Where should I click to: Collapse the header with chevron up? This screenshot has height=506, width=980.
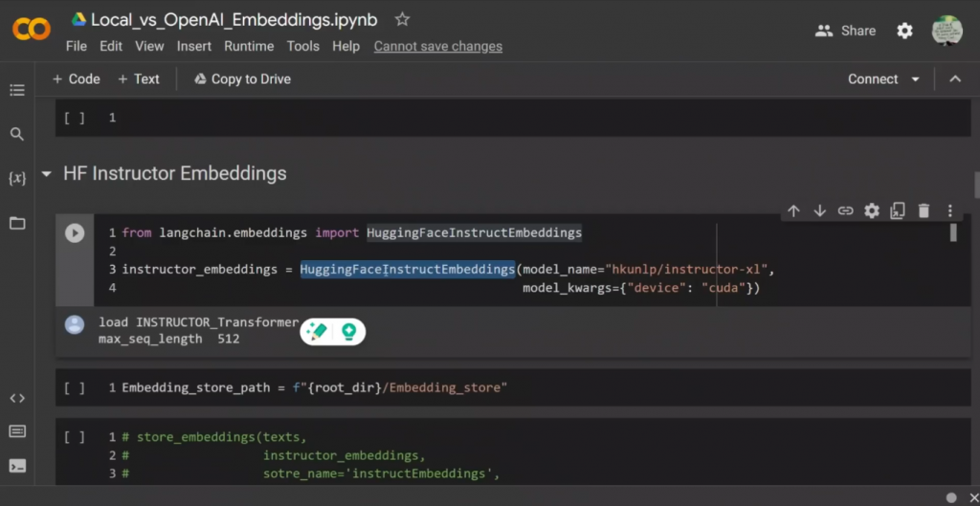tap(954, 79)
